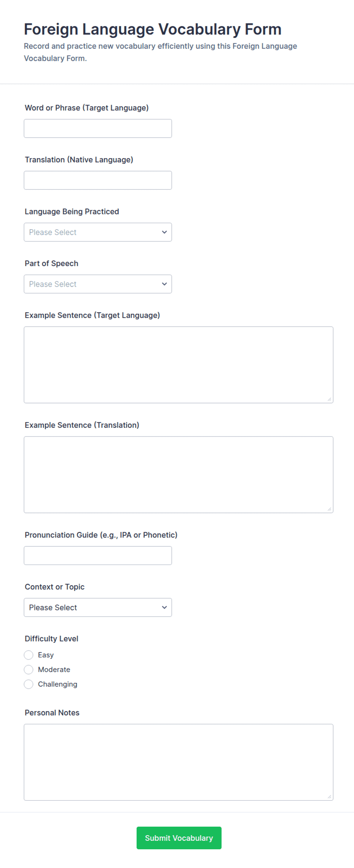Click the Context or Topic chevron arrow

pyautogui.click(x=164, y=608)
